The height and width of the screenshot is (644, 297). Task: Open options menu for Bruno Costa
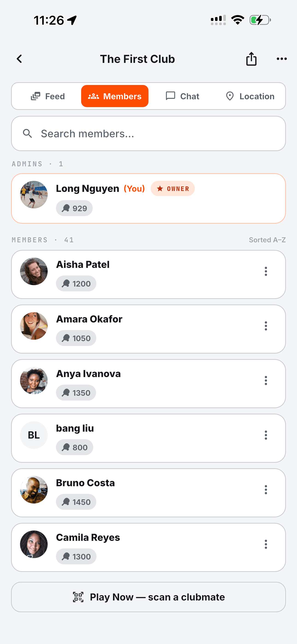tap(266, 490)
